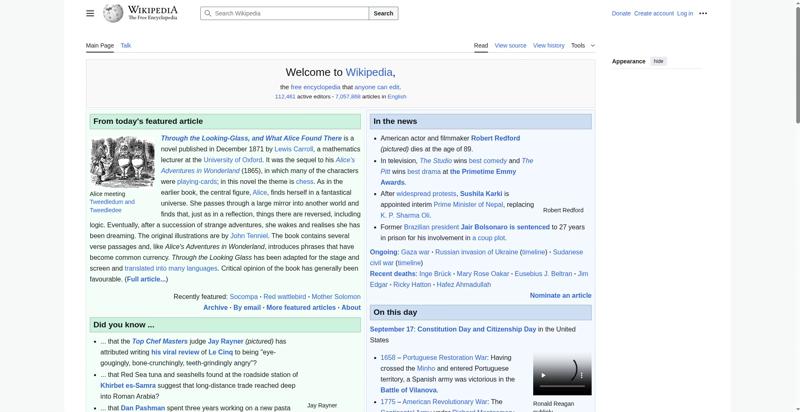Click Nominate an article link
Screen dimensions: 800x412
click(x=560, y=295)
